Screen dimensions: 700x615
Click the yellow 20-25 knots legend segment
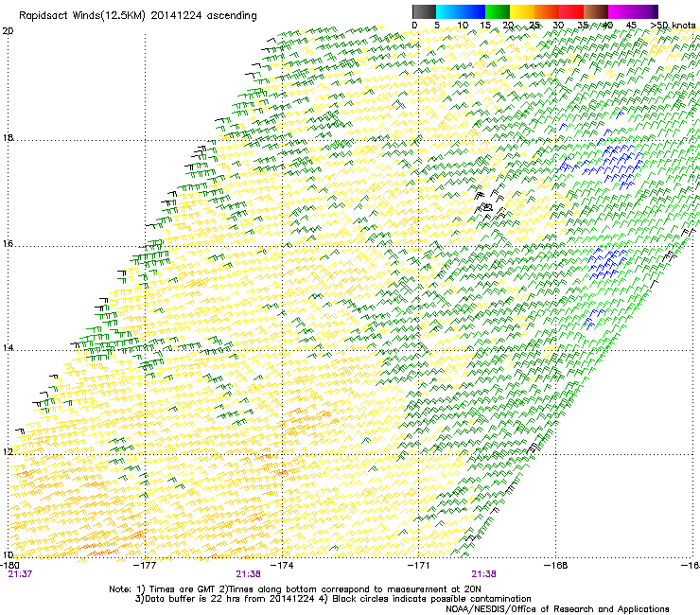(x=522, y=11)
